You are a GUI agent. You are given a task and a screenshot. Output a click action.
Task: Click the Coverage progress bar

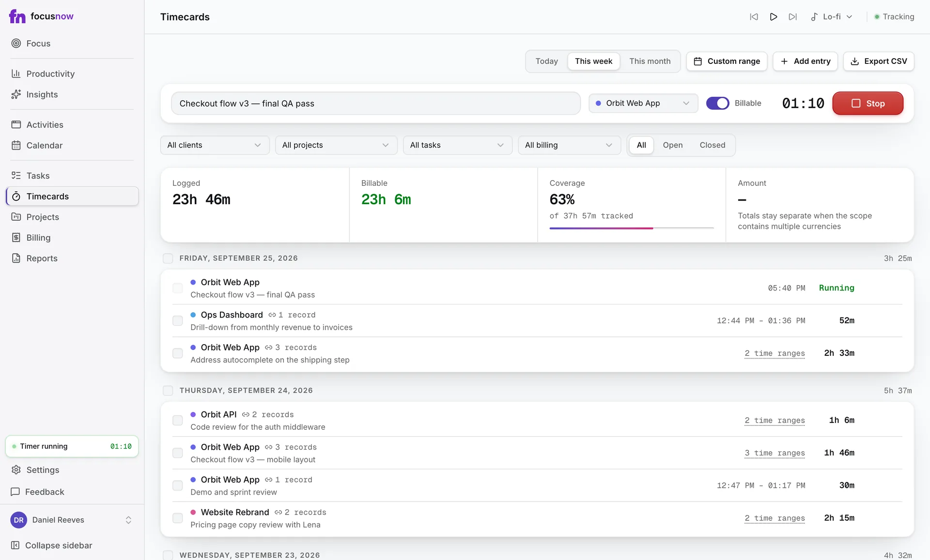[631, 228]
